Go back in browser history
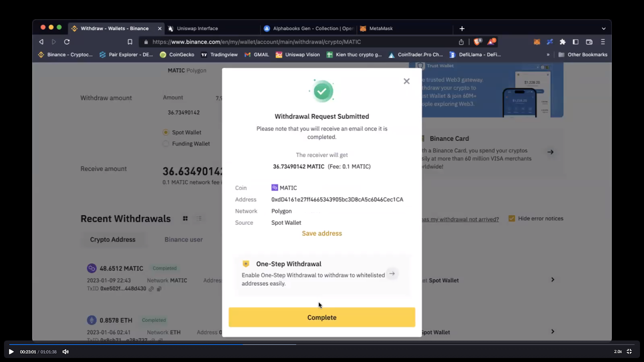The height and width of the screenshot is (362, 644). click(41, 42)
